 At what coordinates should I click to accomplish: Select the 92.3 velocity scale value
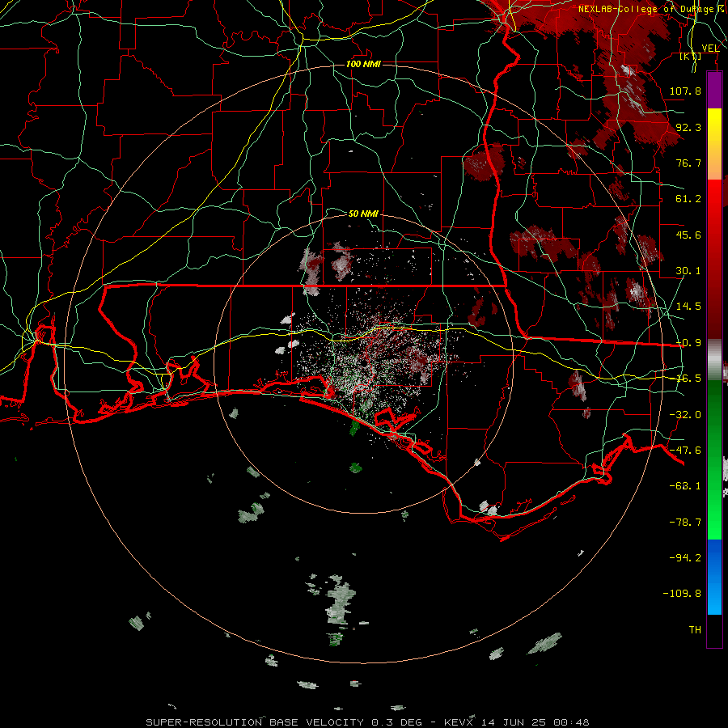click(688, 127)
